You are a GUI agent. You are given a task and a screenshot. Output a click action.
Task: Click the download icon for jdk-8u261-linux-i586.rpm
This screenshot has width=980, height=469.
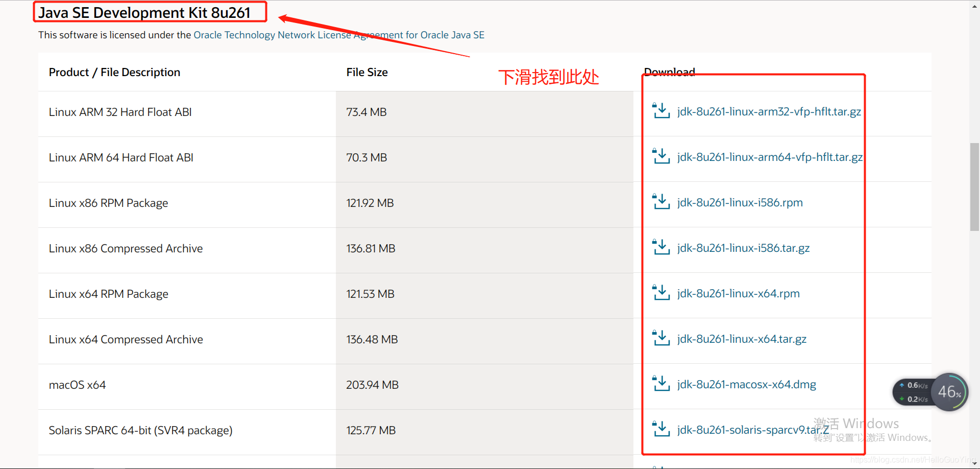[x=661, y=201]
